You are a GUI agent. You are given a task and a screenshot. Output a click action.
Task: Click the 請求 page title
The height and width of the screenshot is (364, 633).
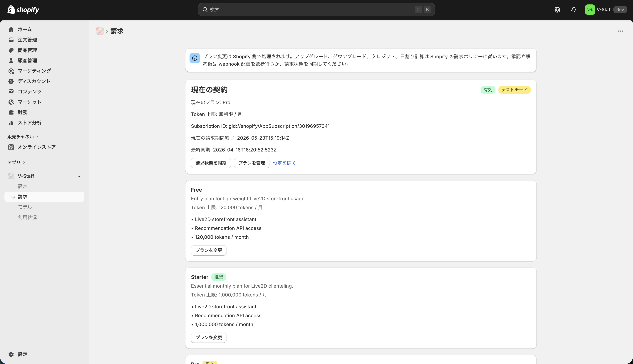tap(117, 31)
